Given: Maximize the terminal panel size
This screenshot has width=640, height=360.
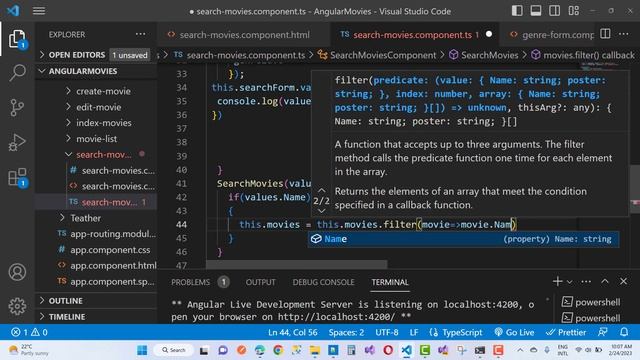Looking at the screenshot, I should (605, 281).
